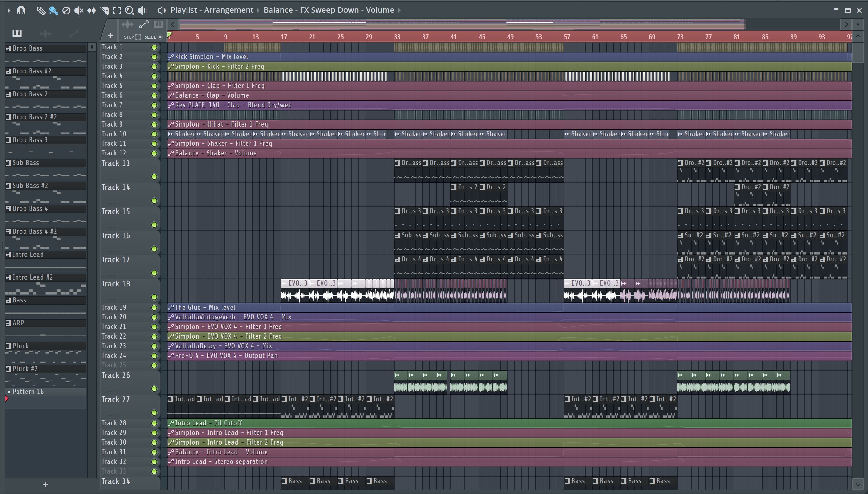
Task: Open the snap magnet options
Action: pyautogui.click(x=21, y=11)
